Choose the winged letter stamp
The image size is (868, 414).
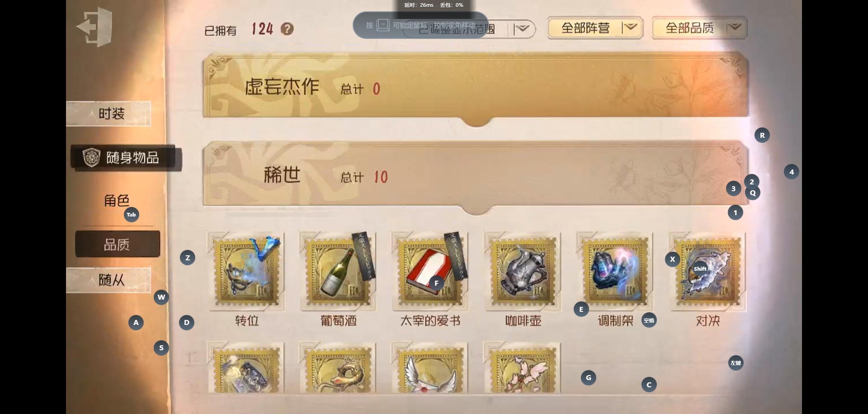coord(430,367)
